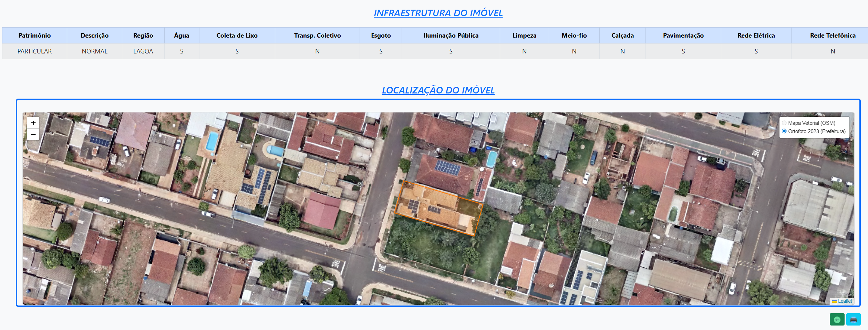Click the blue print button
Viewport: 868px width, 330px height.
pyautogui.click(x=853, y=319)
